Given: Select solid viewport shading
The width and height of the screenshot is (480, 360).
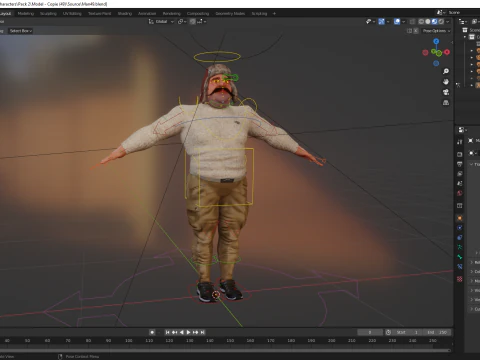Looking at the screenshot, I should [428, 21].
